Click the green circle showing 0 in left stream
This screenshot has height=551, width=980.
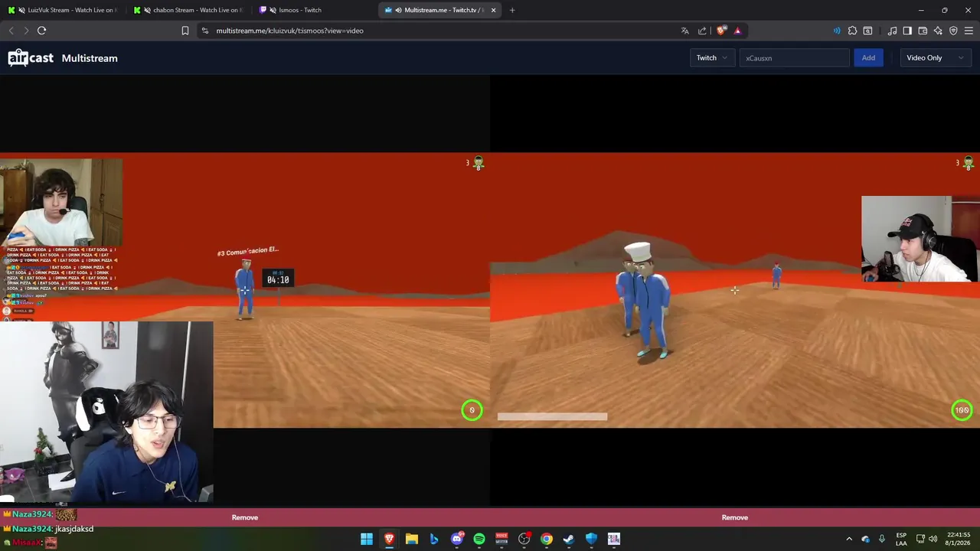point(472,410)
